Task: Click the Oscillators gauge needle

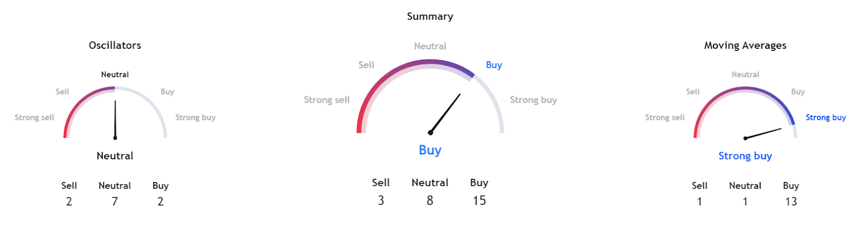Action: 115,119
